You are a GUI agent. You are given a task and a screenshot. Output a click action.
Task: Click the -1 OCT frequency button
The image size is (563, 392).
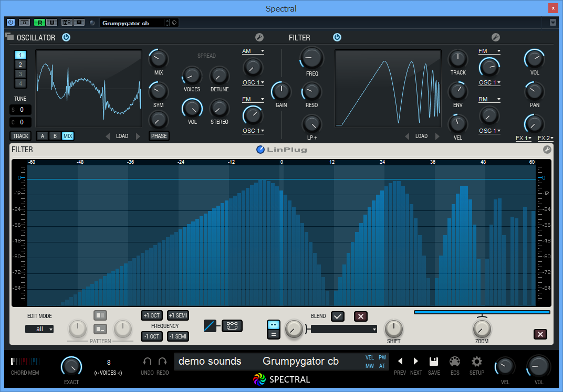pyautogui.click(x=152, y=336)
